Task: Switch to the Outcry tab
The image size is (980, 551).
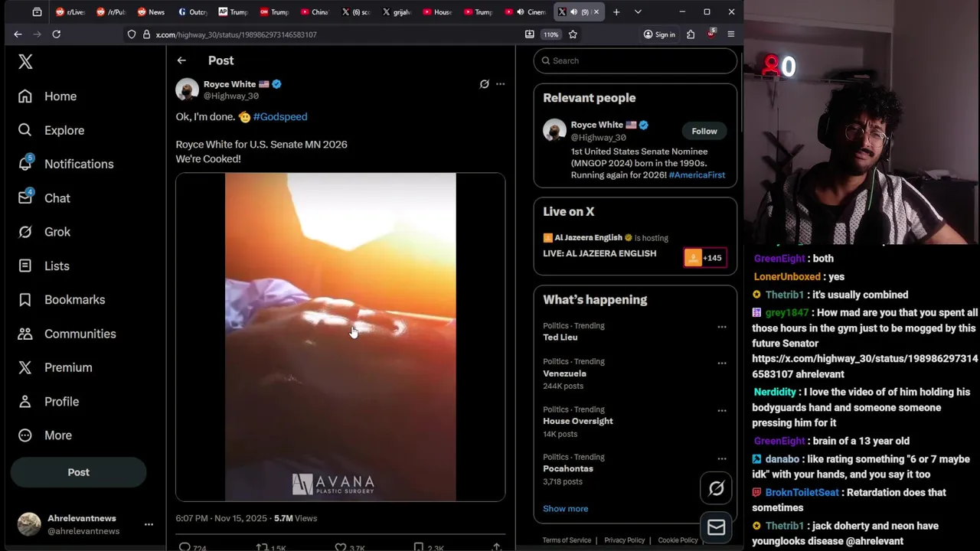Action: (x=192, y=12)
